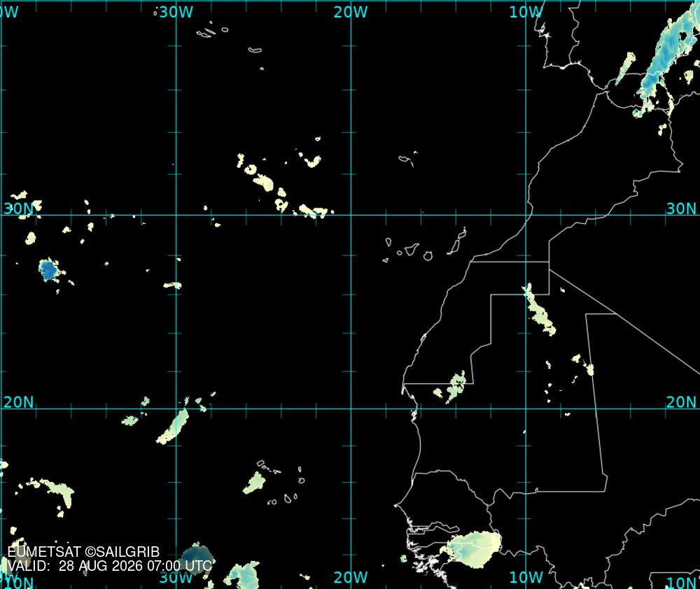Click the 20W longitude label at top
Screen dimensions: 700x589
click(351, 12)
